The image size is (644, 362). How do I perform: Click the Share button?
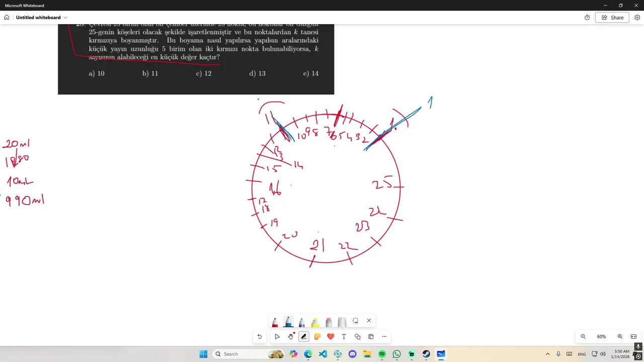[612, 18]
